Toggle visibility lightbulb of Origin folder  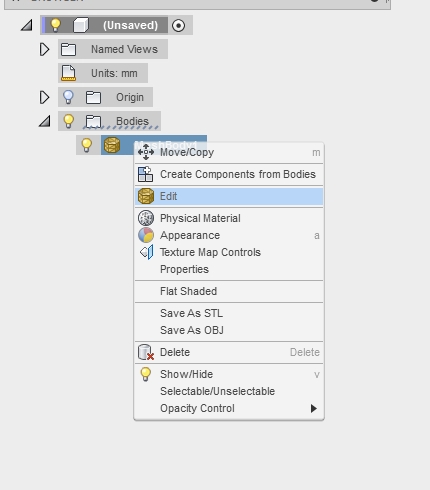click(x=68, y=97)
